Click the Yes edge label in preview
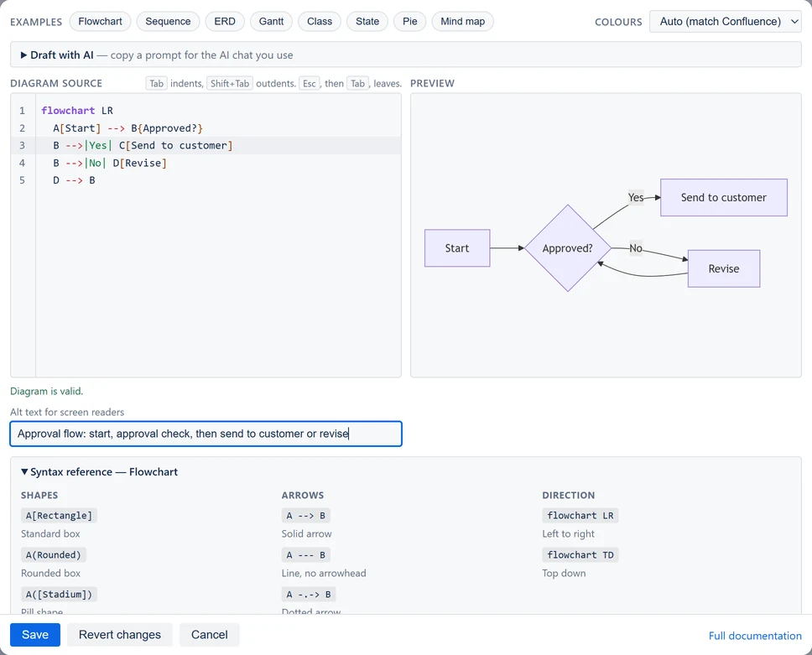This screenshot has width=812, height=655. click(x=636, y=197)
